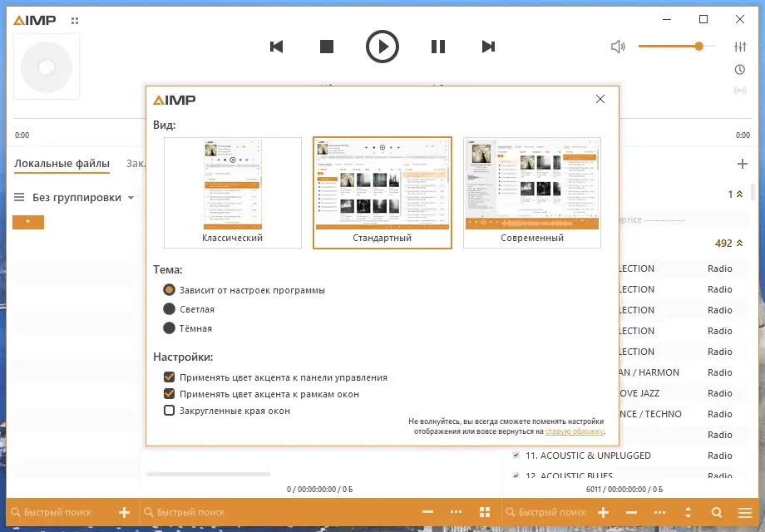Mute the volume via the speaker icon
Image resolution: width=765 pixels, height=532 pixels.
(x=618, y=47)
